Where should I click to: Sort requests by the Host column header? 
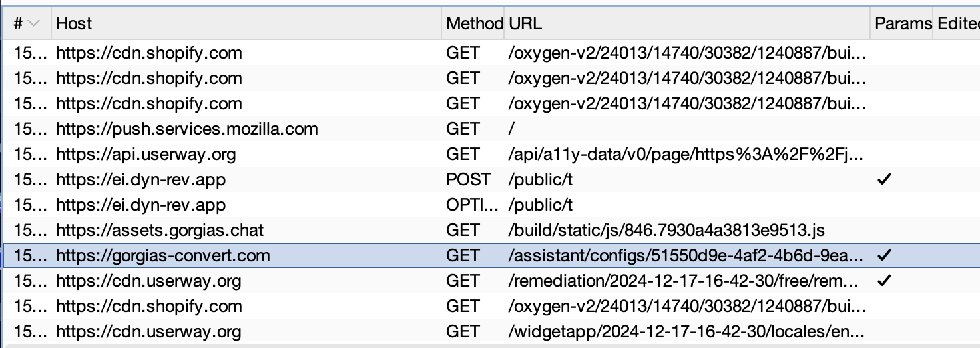click(x=74, y=23)
